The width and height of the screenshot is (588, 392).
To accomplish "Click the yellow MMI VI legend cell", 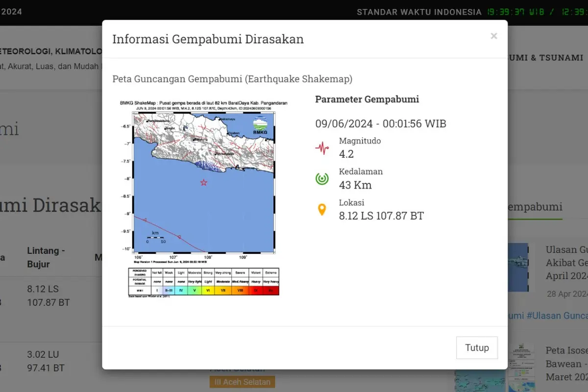I will 208,291.
